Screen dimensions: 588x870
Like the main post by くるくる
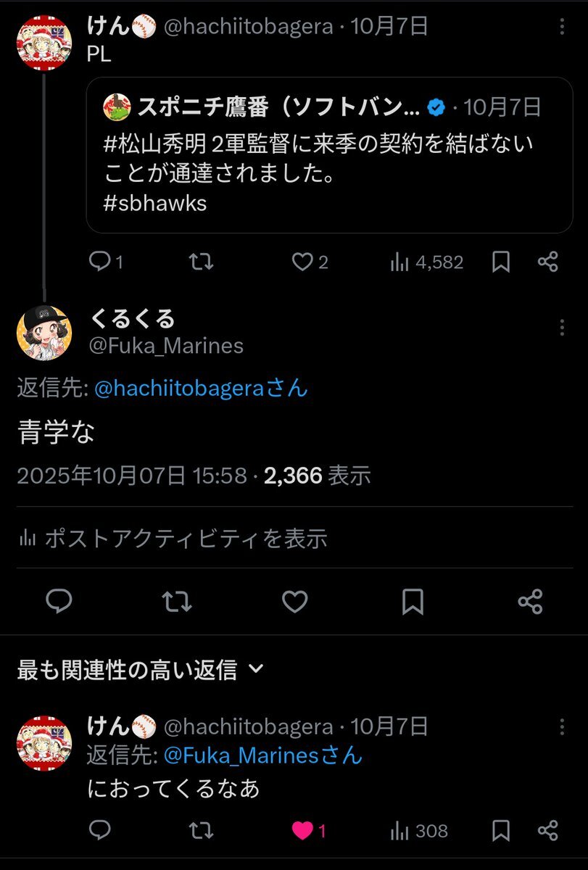[x=294, y=601]
